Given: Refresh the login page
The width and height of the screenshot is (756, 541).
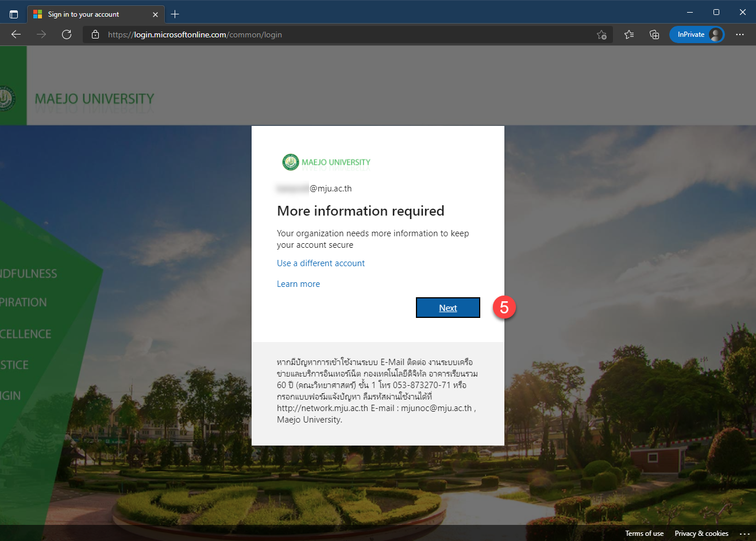Looking at the screenshot, I should 67,34.
